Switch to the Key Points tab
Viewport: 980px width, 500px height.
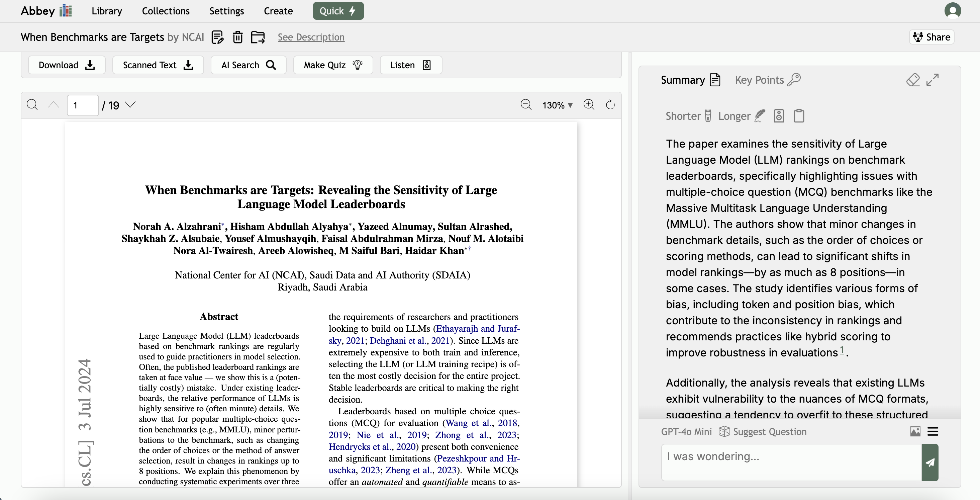coord(767,80)
